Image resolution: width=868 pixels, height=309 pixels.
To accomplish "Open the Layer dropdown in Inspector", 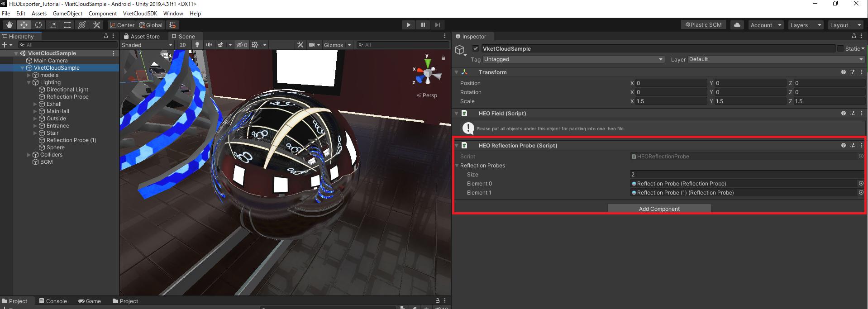I will (776, 59).
